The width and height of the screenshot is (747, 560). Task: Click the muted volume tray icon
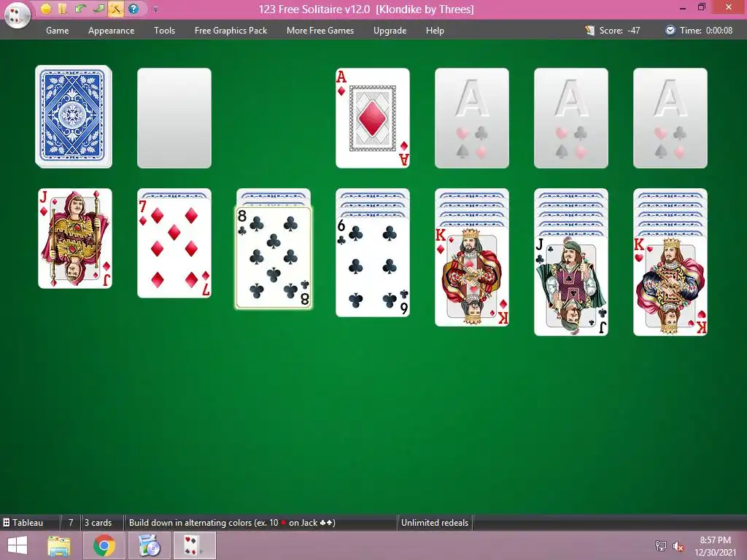(678, 545)
